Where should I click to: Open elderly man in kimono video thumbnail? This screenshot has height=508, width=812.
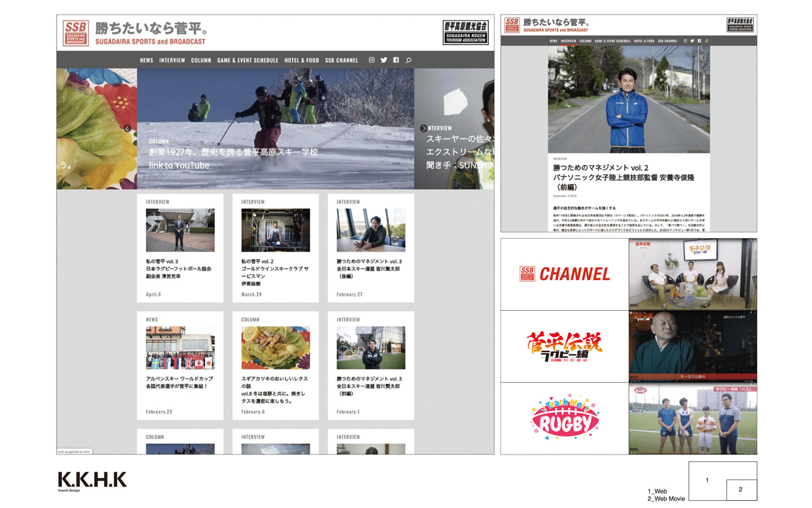tap(693, 346)
